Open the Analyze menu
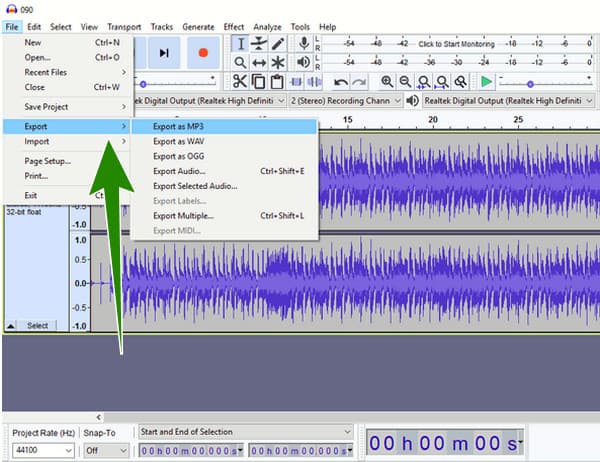Image resolution: width=600 pixels, height=462 pixels. coord(267,27)
